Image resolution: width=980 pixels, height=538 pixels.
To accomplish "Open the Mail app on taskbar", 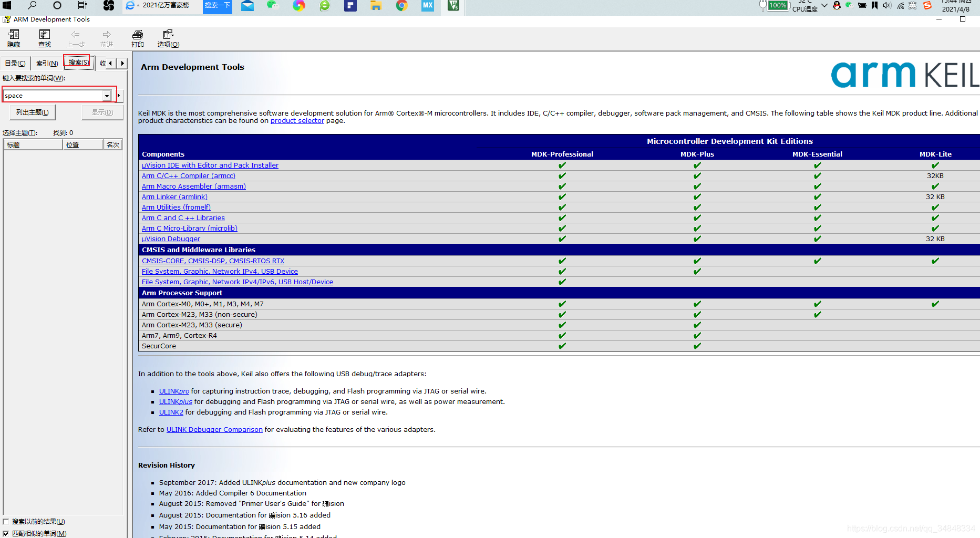I will [247, 5].
